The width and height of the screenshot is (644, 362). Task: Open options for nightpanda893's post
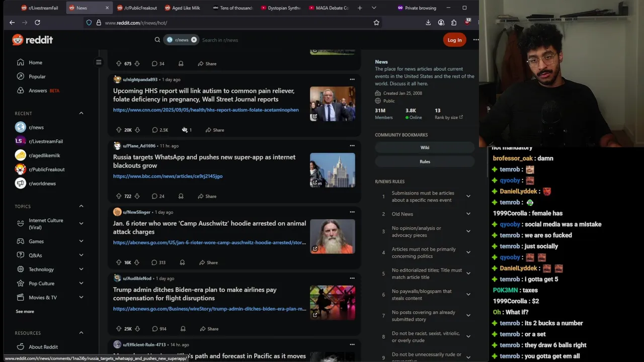[x=352, y=79]
